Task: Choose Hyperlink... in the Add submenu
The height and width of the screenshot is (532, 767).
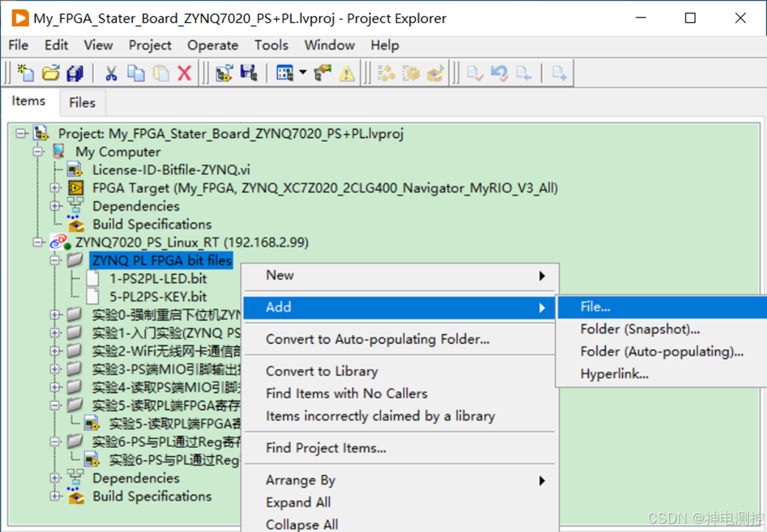Action: pos(662,374)
